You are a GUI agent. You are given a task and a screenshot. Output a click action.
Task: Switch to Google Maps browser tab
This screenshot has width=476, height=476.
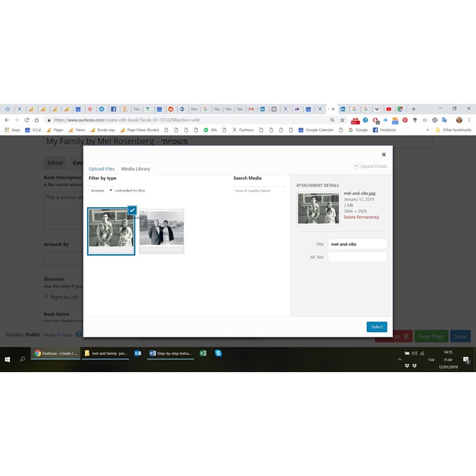tap(400, 109)
